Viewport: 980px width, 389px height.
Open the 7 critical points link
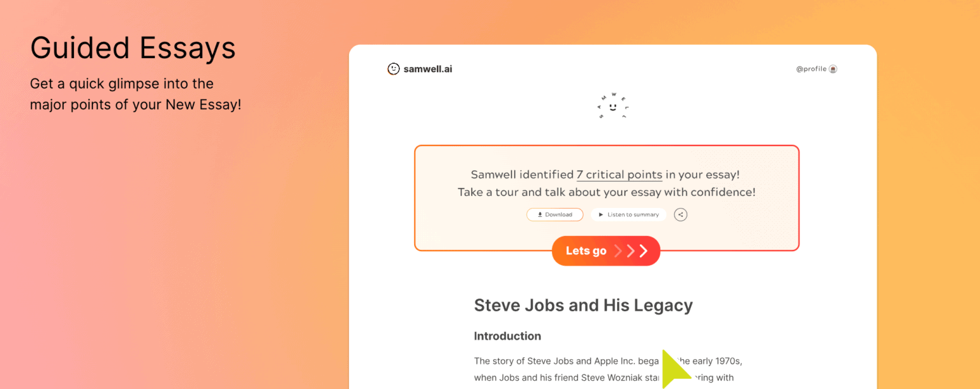pos(619,174)
